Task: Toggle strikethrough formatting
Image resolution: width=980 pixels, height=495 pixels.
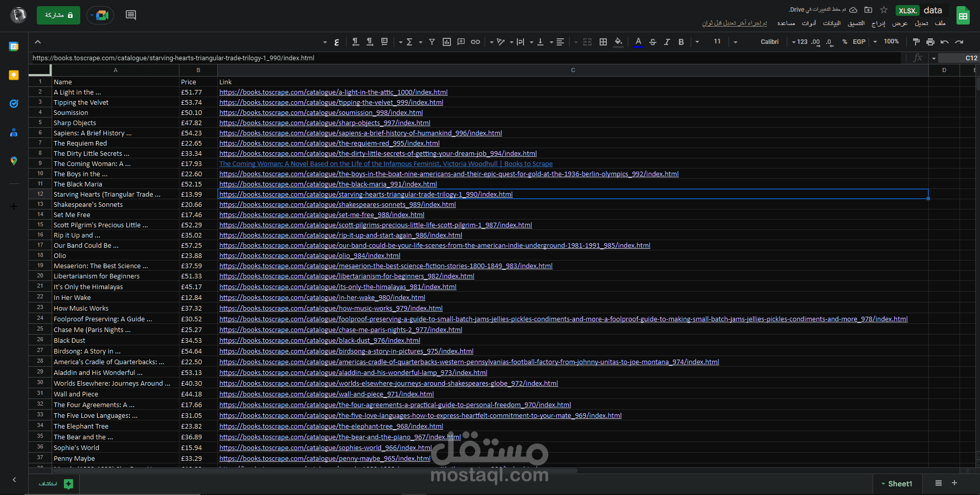Action: pos(653,42)
